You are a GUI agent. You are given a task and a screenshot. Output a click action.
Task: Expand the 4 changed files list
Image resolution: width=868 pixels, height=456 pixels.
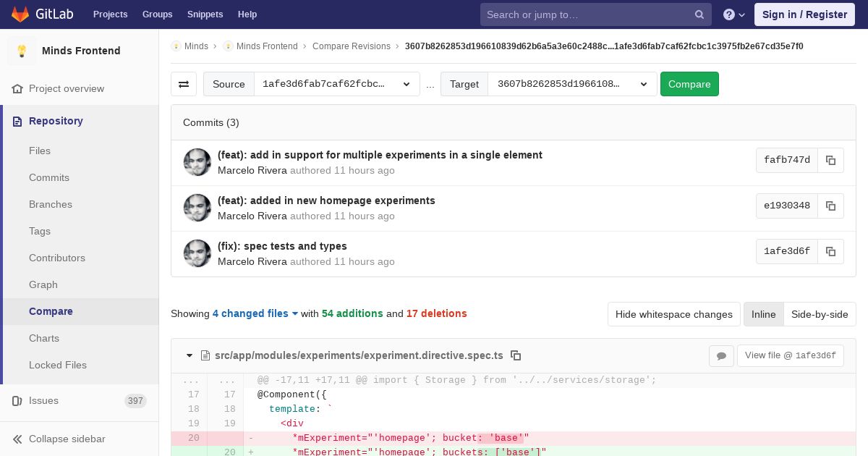[x=255, y=313]
